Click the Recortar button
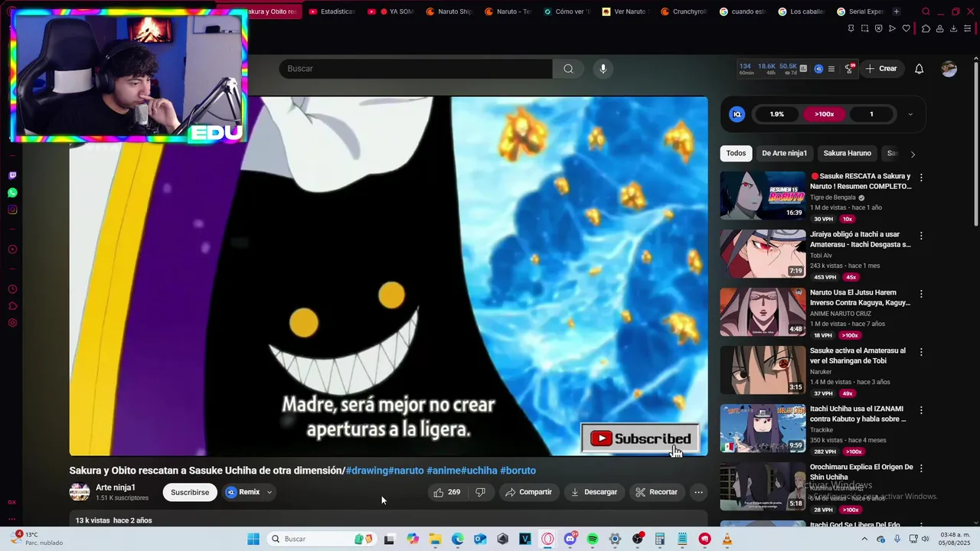The height and width of the screenshot is (551, 980). tap(657, 492)
